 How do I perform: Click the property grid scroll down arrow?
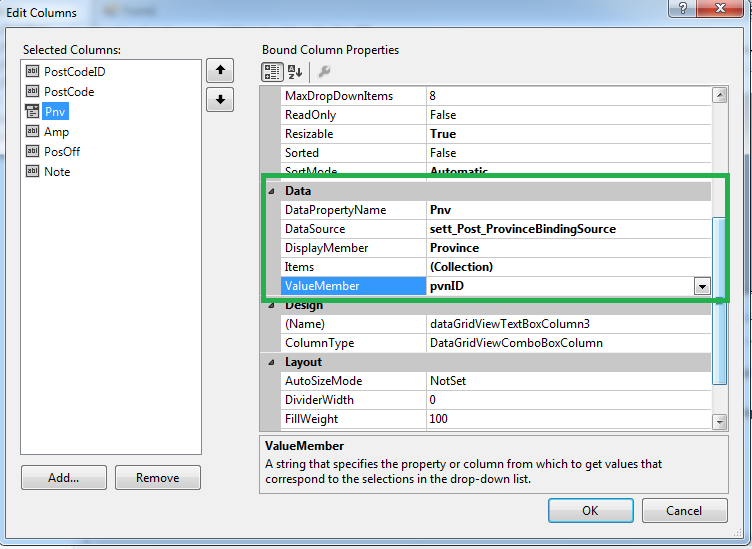pyautogui.click(x=719, y=422)
